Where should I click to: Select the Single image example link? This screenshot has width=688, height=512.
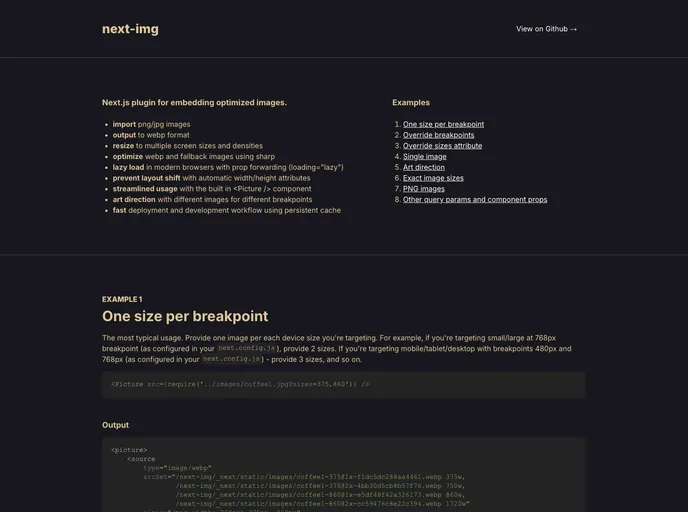point(424,157)
